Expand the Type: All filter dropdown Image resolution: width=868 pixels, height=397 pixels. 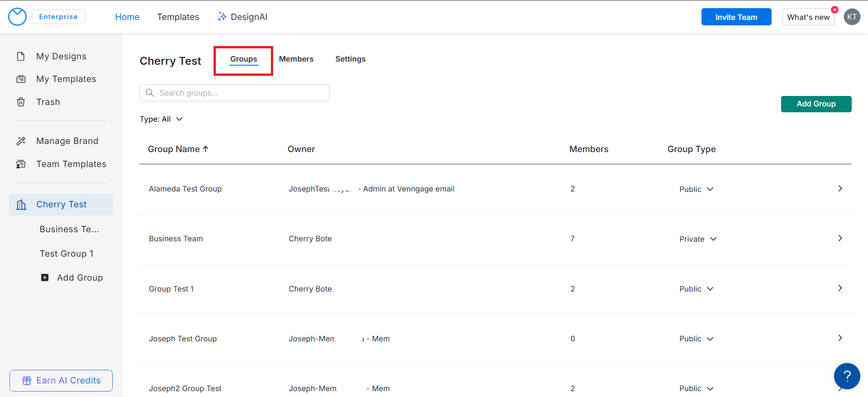click(161, 119)
